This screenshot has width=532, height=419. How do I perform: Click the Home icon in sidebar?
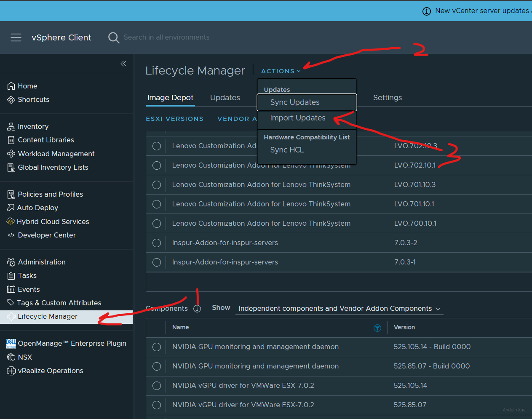point(11,86)
